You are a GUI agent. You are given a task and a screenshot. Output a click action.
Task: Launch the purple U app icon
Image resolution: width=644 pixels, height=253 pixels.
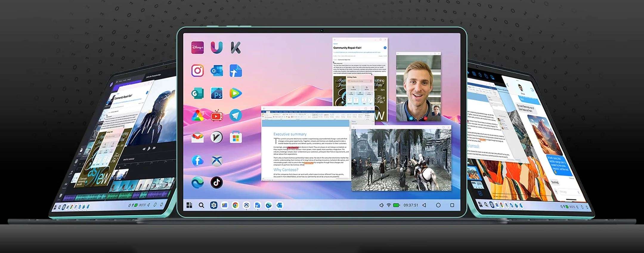pos(216,47)
